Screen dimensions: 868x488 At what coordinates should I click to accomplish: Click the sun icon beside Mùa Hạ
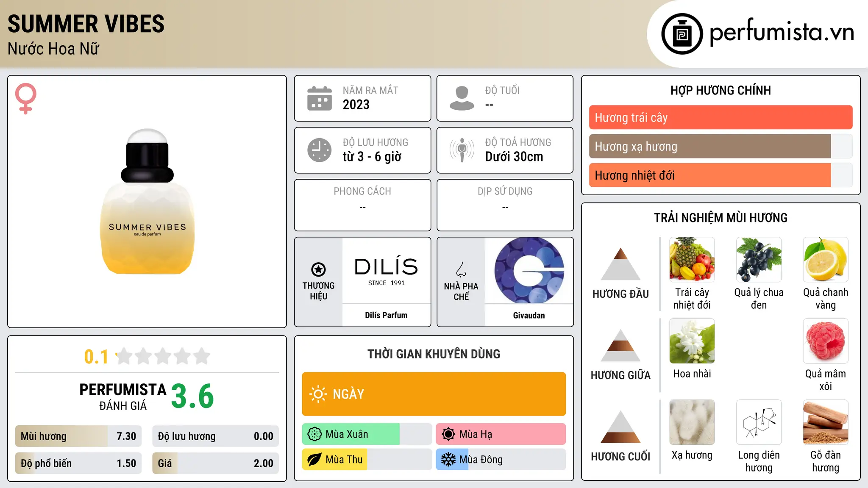[448, 434]
